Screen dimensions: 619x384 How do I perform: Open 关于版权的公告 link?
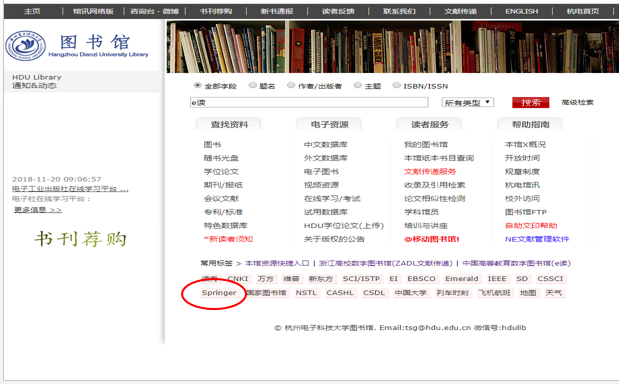[x=334, y=239]
